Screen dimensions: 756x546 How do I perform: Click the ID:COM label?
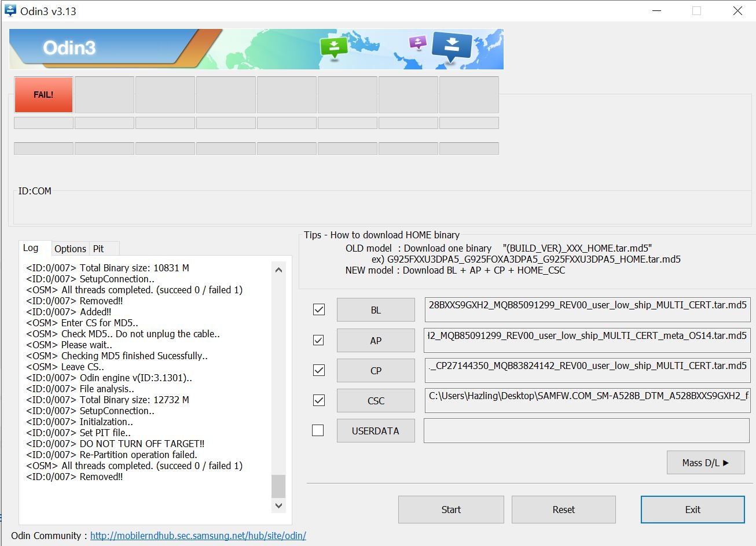pos(35,191)
